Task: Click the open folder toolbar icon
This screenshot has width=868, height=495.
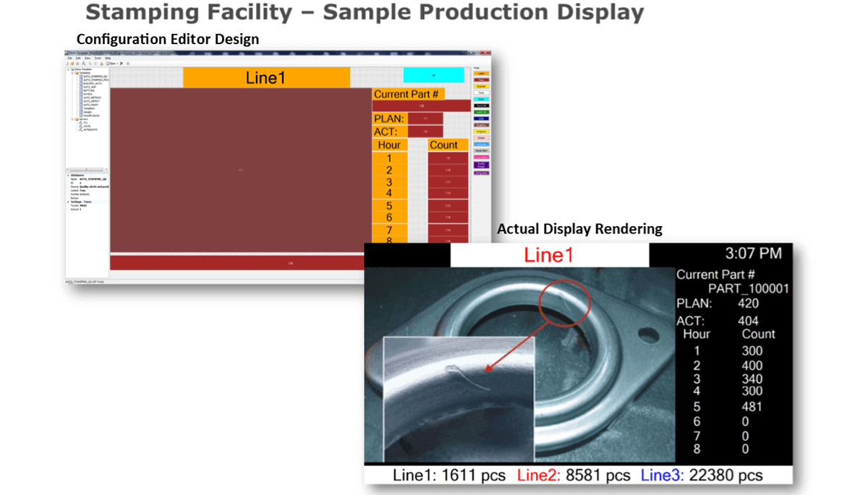Action: pyautogui.click(x=73, y=64)
